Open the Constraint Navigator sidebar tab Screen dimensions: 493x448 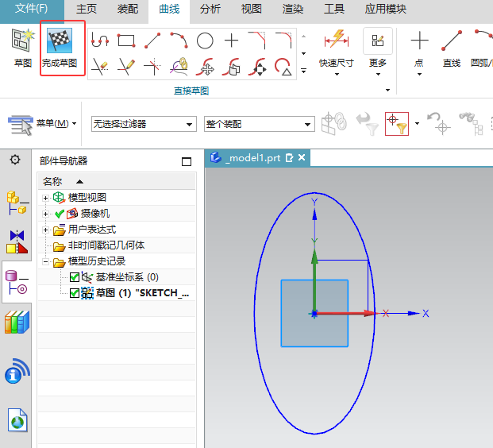coord(17,241)
